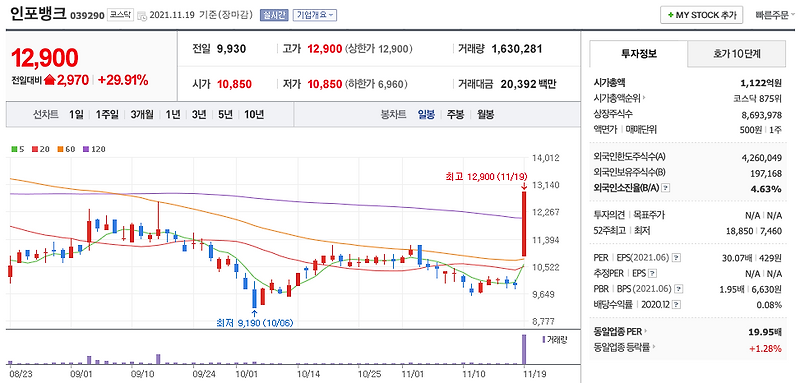
Task: Click the 코스닥 market label
Action: point(121,15)
